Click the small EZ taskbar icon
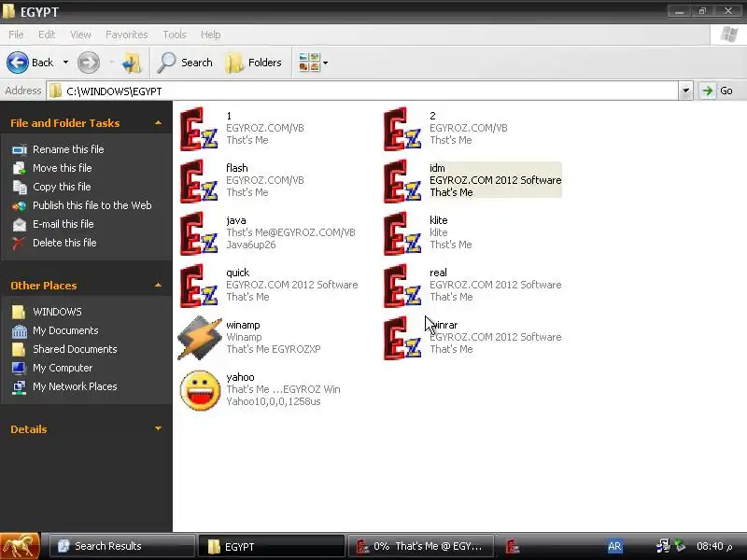 pyautogui.click(x=513, y=546)
